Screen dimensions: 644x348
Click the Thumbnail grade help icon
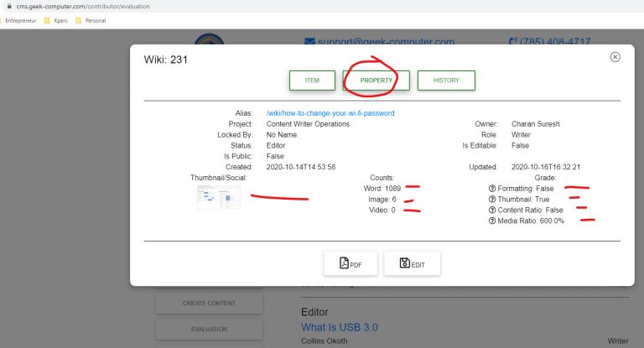point(492,200)
